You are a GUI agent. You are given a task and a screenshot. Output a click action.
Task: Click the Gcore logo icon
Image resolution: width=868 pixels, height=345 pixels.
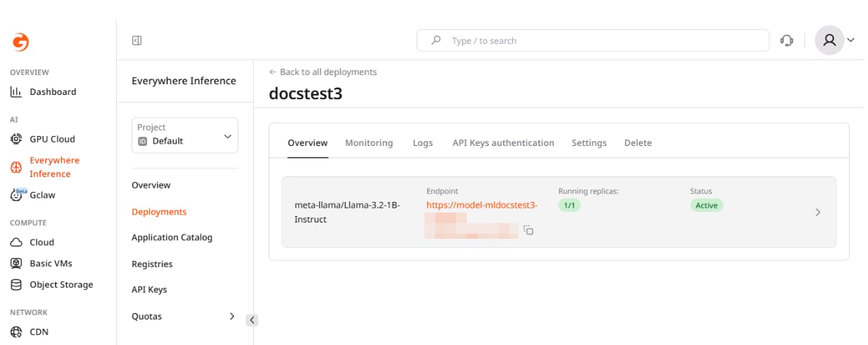pyautogui.click(x=21, y=42)
